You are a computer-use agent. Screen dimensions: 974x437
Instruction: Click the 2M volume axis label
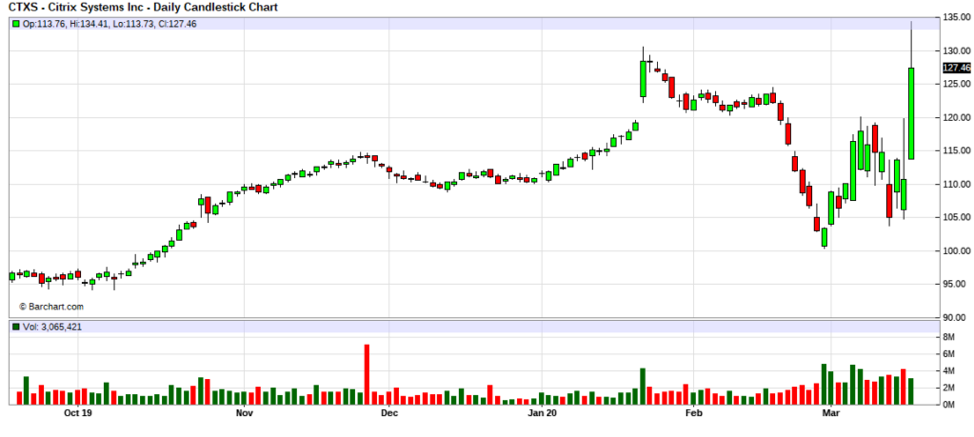pyautogui.click(x=949, y=388)
